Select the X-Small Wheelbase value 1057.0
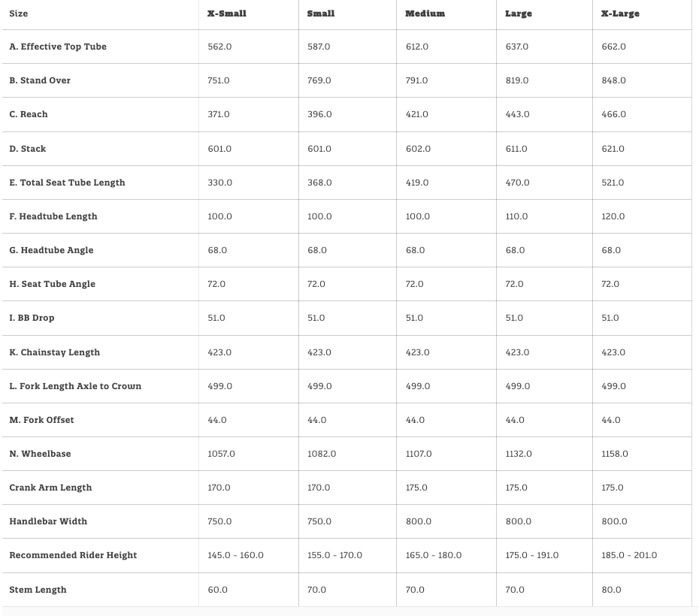699x616 pixels. (x=222, y=454)
